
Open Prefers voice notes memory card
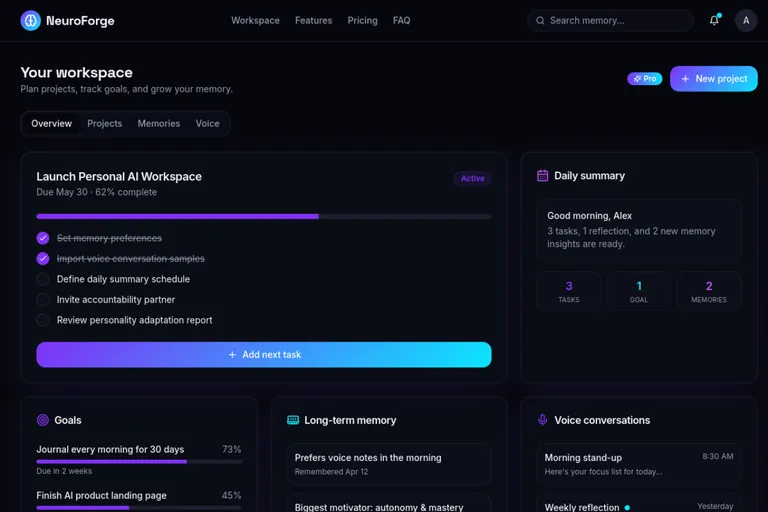pos(389,464)
